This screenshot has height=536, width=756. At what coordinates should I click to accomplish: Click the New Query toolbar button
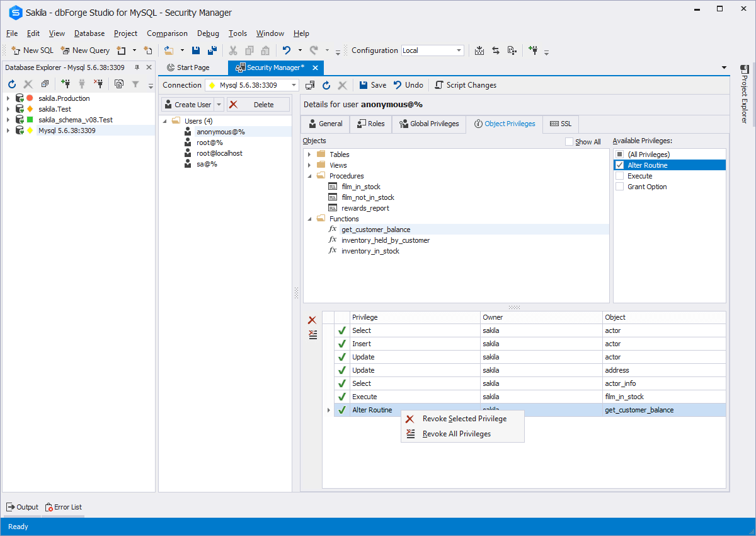(x=85, y=50)
